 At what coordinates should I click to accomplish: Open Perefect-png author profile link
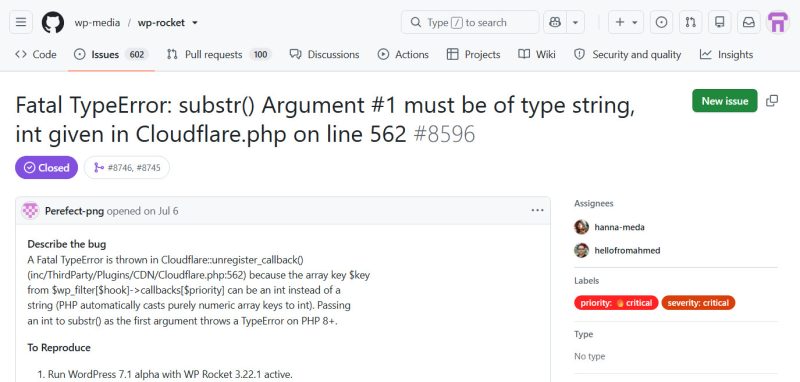click(74, 211)
